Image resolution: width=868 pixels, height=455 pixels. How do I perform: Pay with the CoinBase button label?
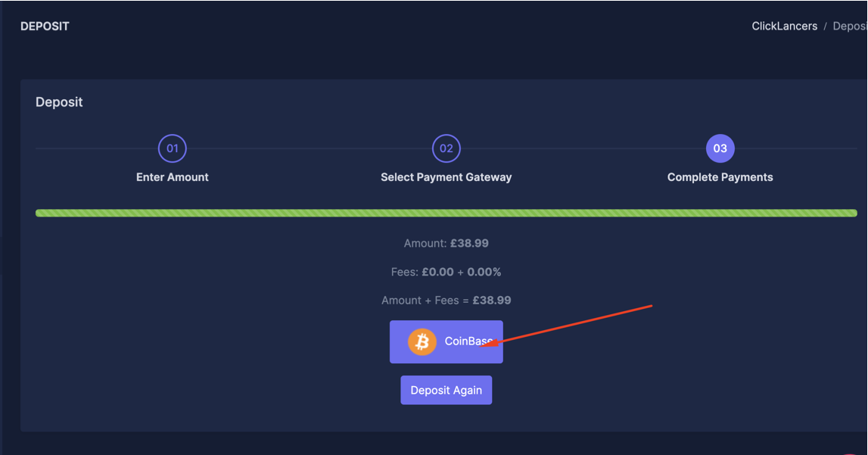pos(468,341)
